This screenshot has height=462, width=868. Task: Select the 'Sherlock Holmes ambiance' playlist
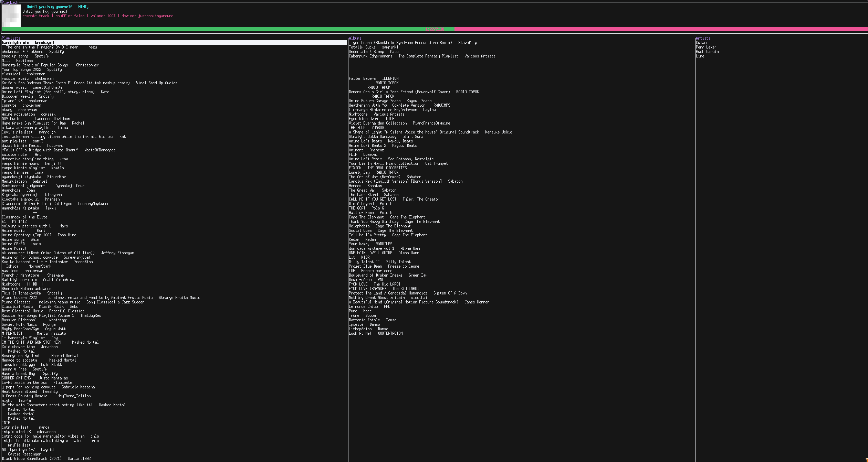pos(27,289)
